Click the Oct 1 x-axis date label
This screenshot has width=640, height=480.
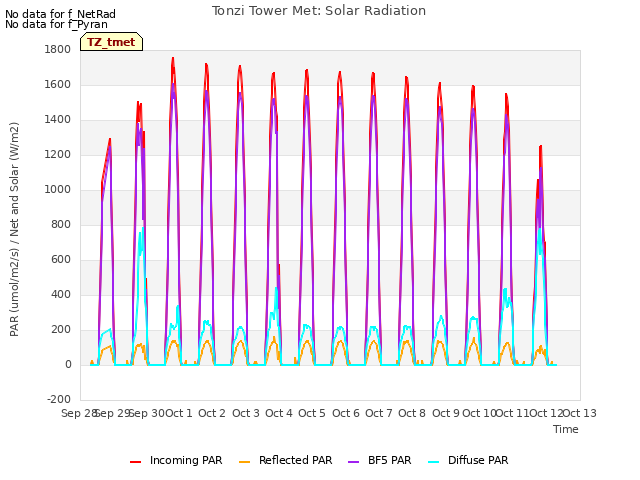coord(179,413)
